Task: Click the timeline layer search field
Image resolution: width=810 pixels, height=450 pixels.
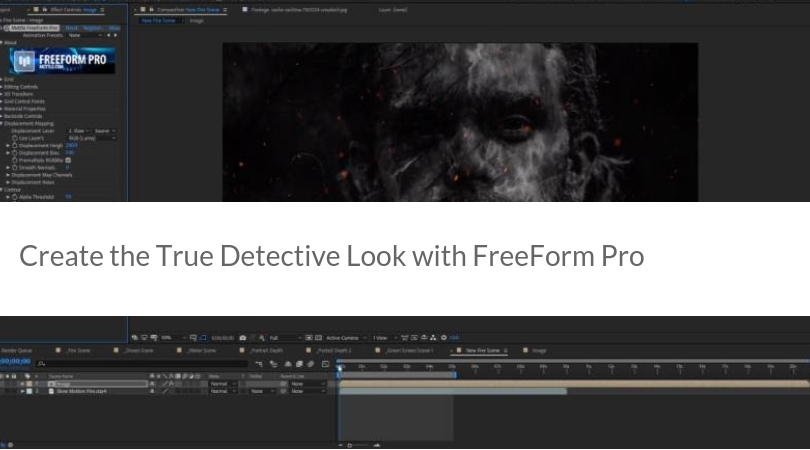Action: [142, 364]
